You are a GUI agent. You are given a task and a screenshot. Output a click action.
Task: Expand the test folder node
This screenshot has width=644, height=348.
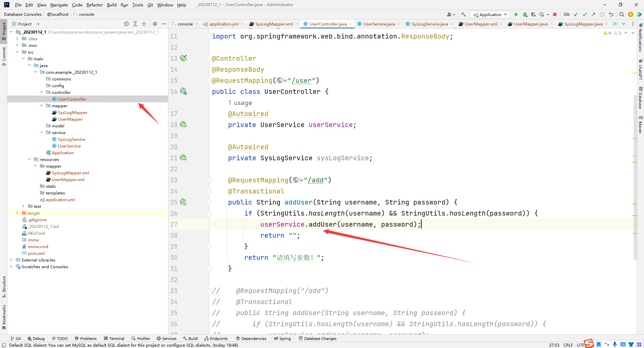pyautogui.click(x=23, y=206)
